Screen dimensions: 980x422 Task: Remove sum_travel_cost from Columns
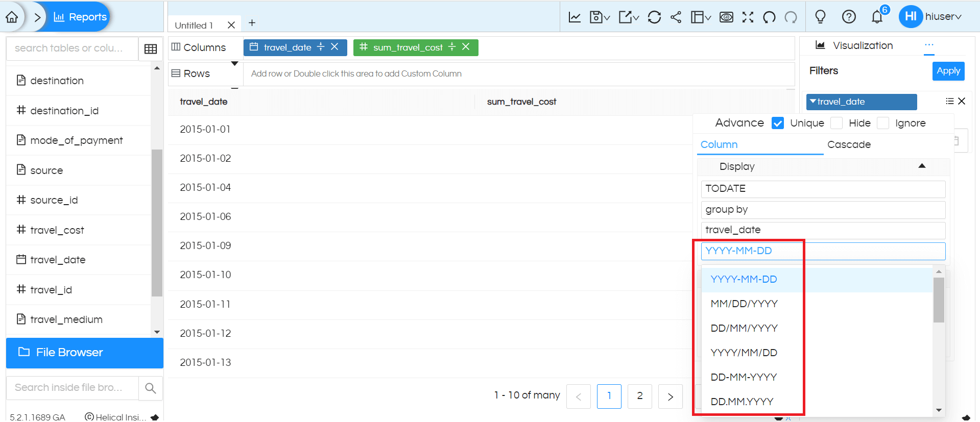pos(466,47)
